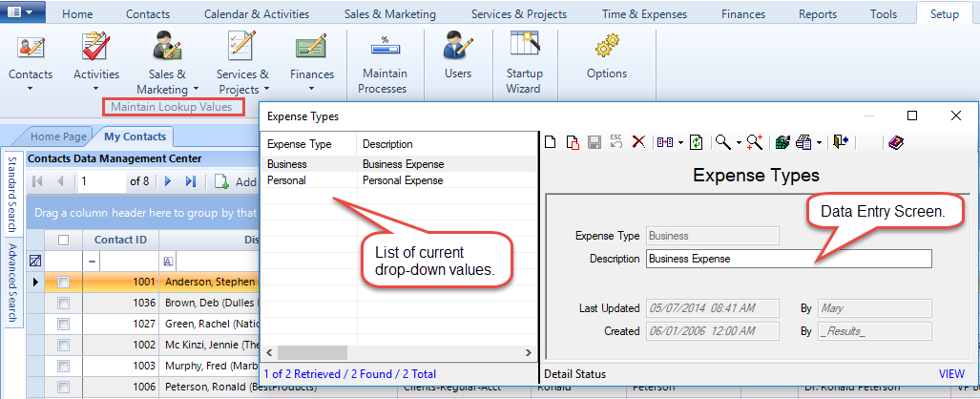The image size is (980, 399).
Task: Expand the Activities lookup dropdown
Action: 96,89
